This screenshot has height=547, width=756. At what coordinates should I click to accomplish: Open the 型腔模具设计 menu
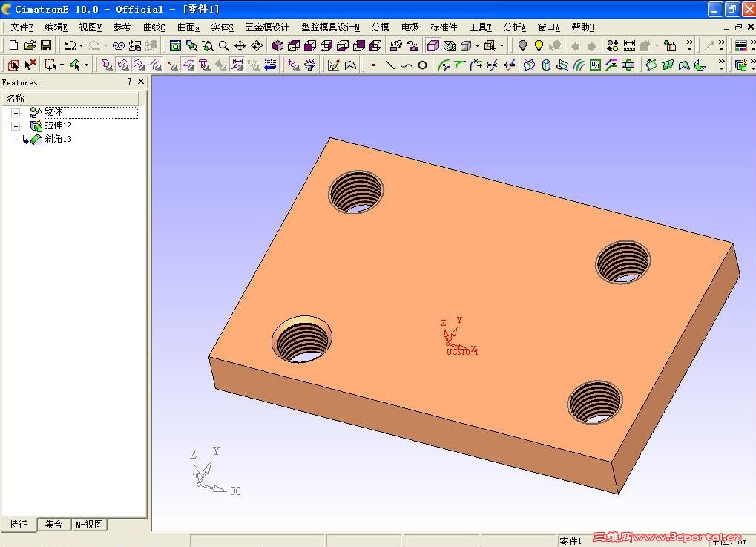pyautogui.click(x=331, y=27)
